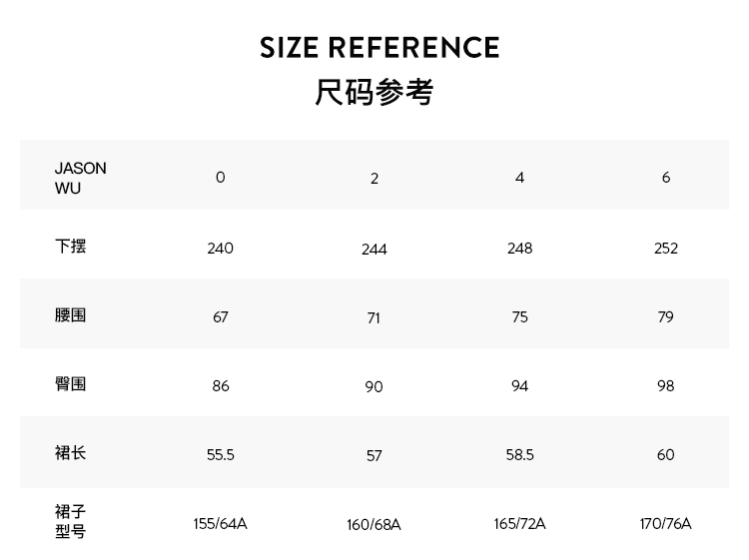
Task: Select the hem value 252
Action: point(666,248)
